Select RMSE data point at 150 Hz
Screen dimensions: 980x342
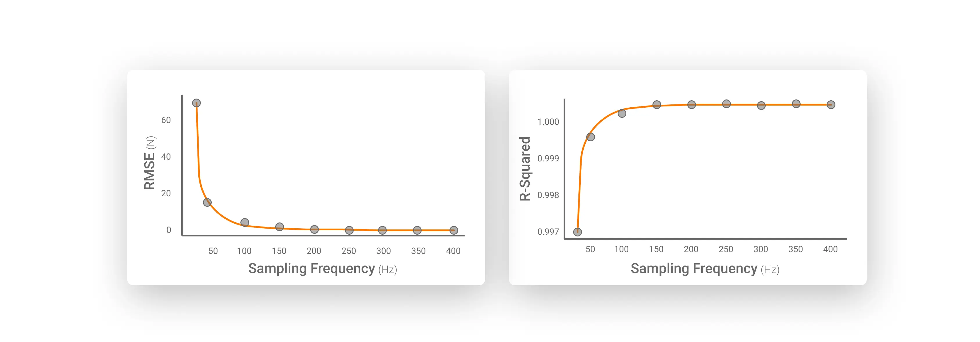(x=280, y=227)
